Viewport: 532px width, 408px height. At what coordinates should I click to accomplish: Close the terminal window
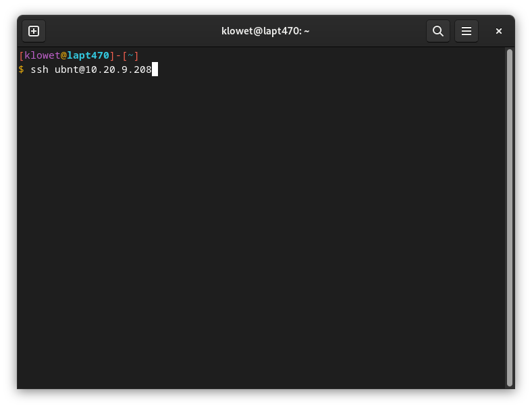click(x=499, y=31)
